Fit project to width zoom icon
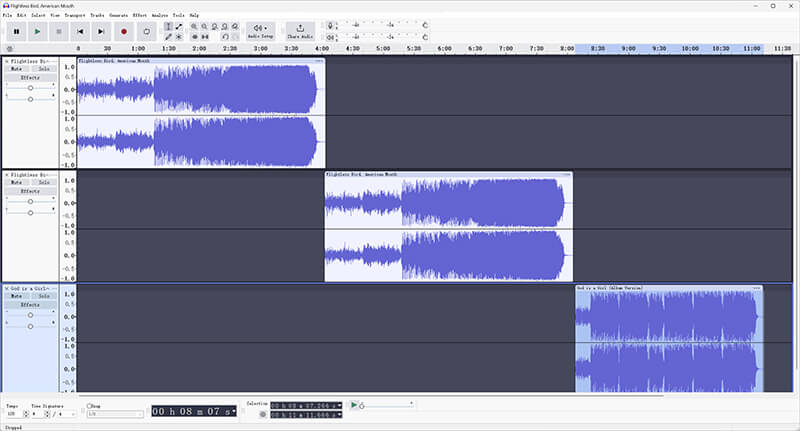 tap(225, 27)
